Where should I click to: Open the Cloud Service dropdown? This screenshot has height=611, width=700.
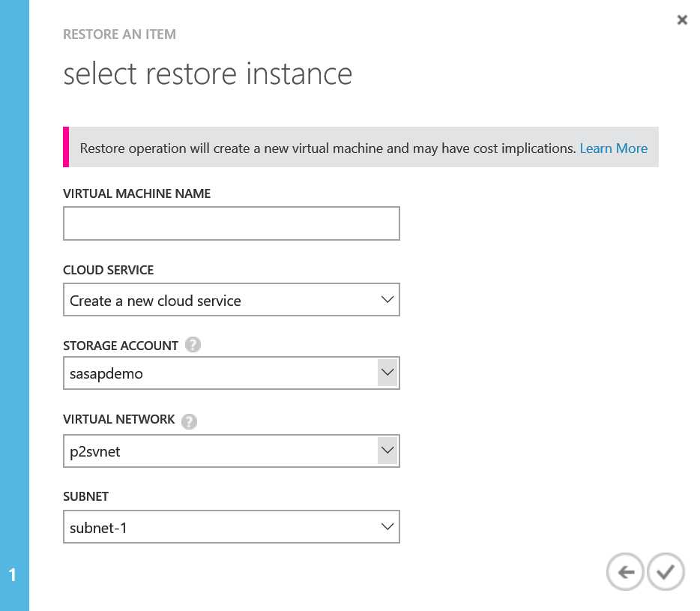[232, 300]
